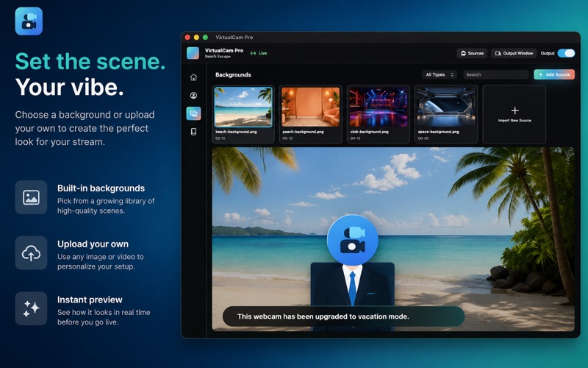
Task: Click the Beach Escape subtitle text
Action: [x=218, y=57]
